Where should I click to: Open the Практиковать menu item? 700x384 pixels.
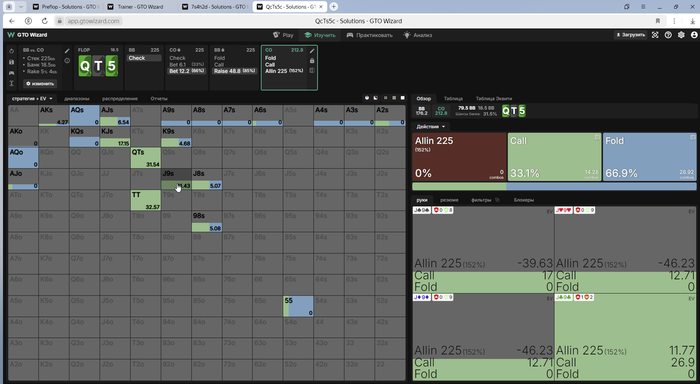(x=370, y=35)
